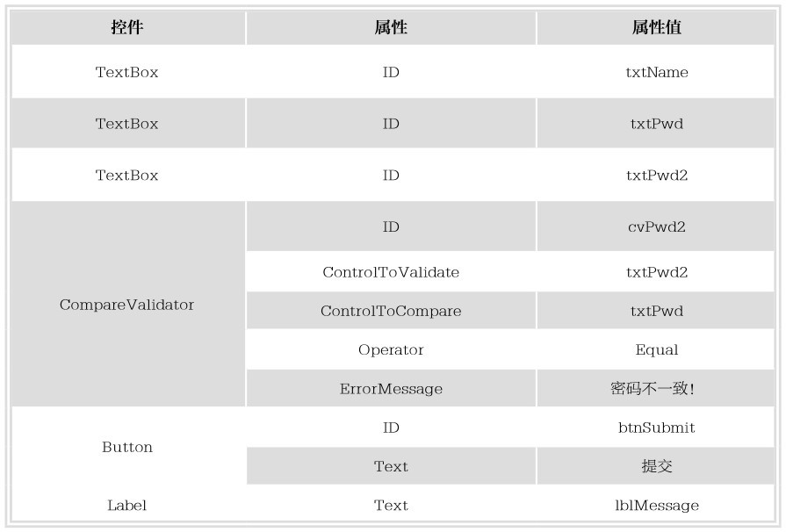Screen dimensions: 786x532
Task: Click the 属性 column header
Action: (x=391, y=27)
